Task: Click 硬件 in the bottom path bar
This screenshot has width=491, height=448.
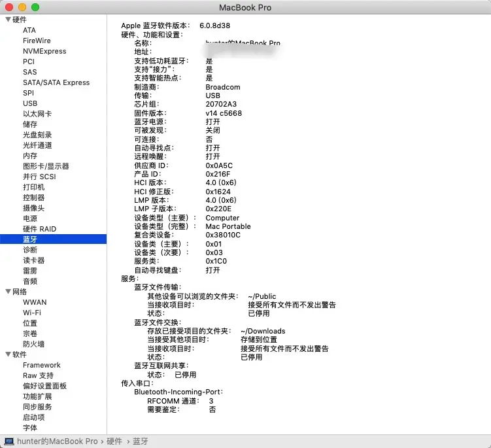Action: 114,441
